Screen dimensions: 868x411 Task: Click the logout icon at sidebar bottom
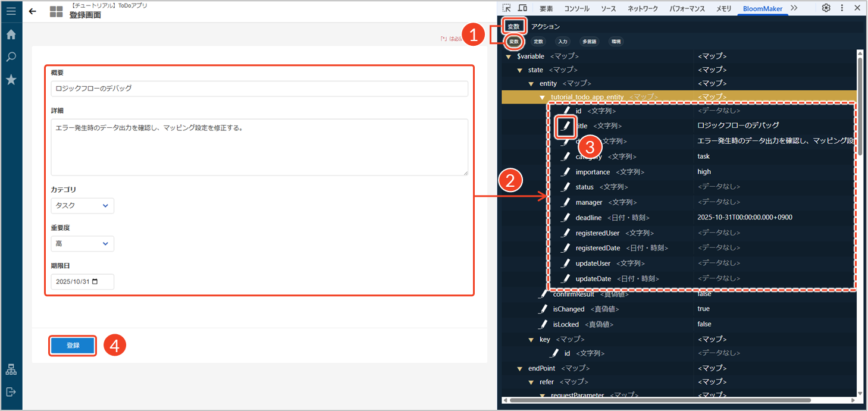pos(11,391)
